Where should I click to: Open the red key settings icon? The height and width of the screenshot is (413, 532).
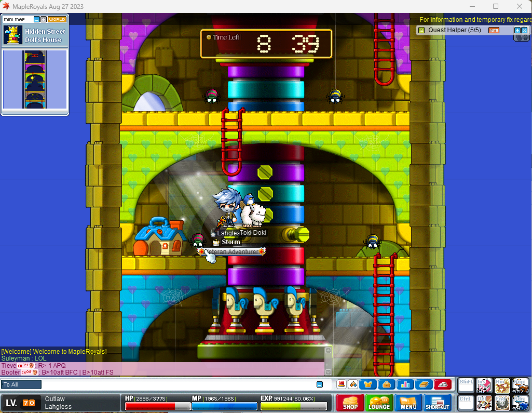(x=442, y=384)
